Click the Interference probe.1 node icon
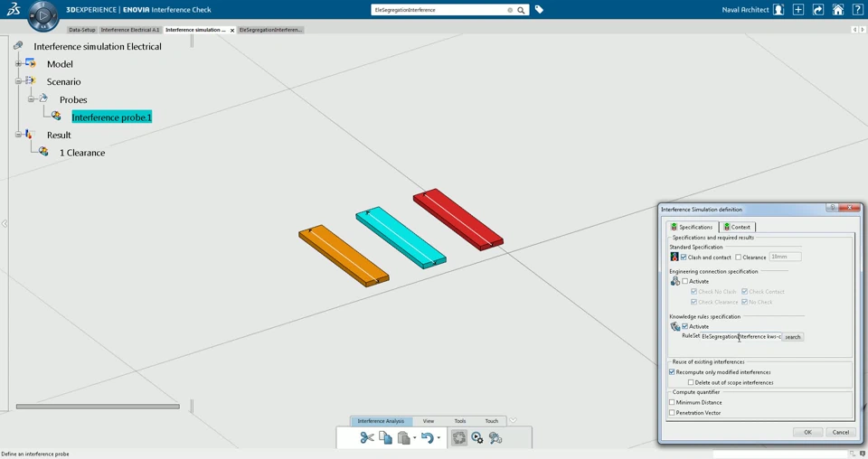The width and height of the screenshot is (868, 459). tap(56, 116)
